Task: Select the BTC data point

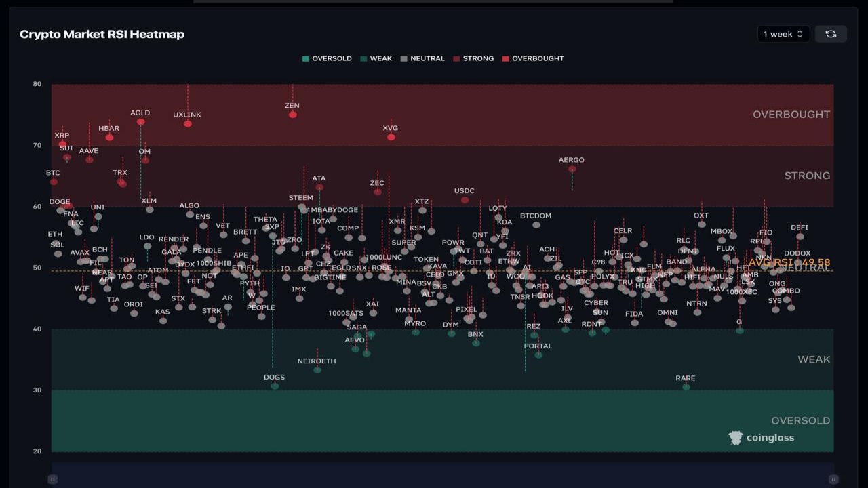Action: [54, 182]
